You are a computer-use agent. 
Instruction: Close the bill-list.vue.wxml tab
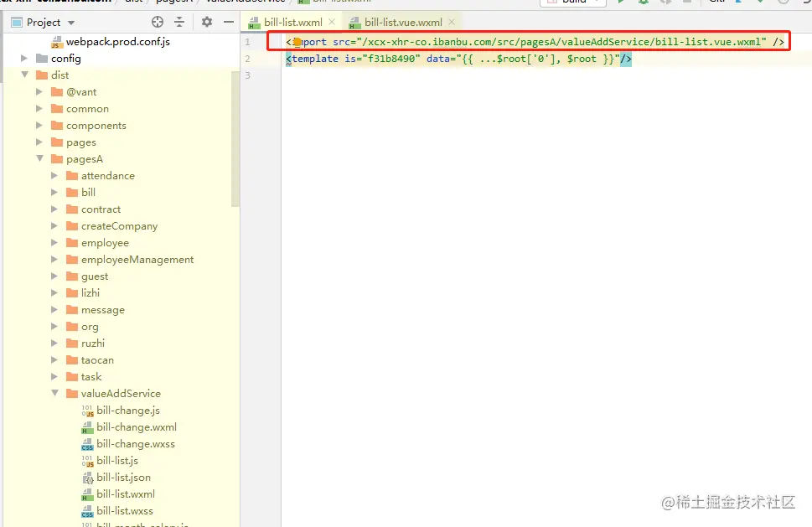click(452, 22)
